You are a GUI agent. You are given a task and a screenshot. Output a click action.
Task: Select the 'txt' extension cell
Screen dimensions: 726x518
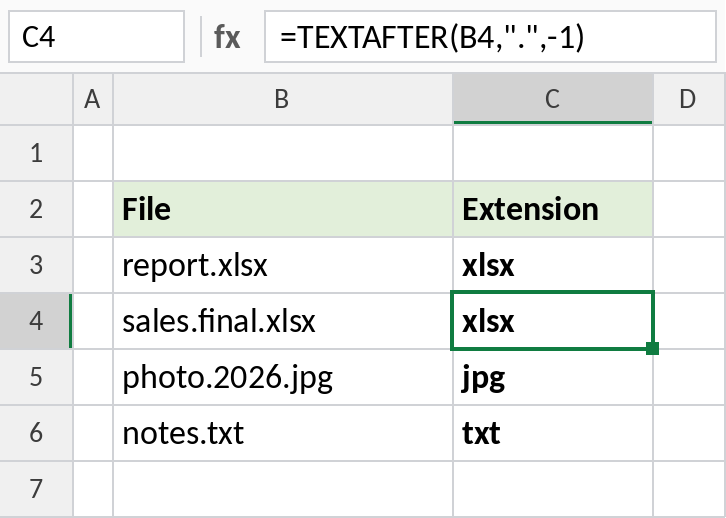[553, 433]
